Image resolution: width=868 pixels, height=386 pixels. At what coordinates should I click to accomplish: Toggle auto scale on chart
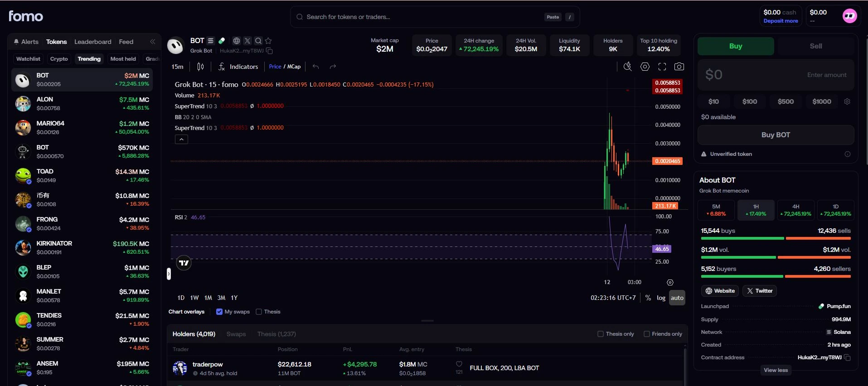click(677, 298)
